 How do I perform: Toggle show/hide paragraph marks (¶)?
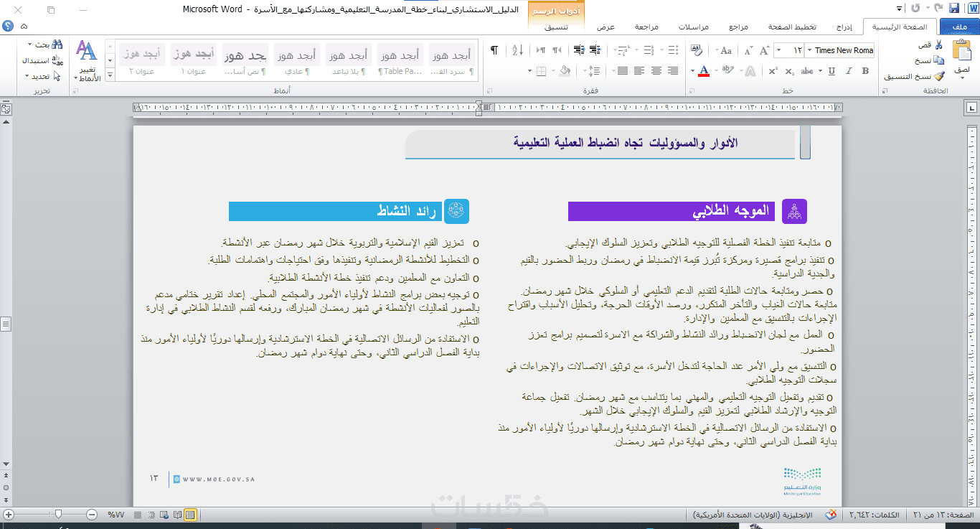tap(494, 50)
